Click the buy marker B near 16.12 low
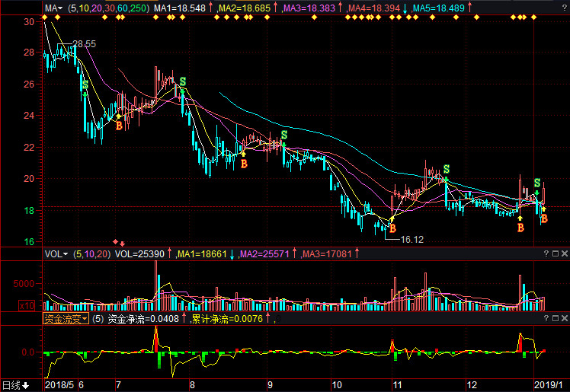The width and height of the screenshot is (570, 392). click(x=392, y=227)
